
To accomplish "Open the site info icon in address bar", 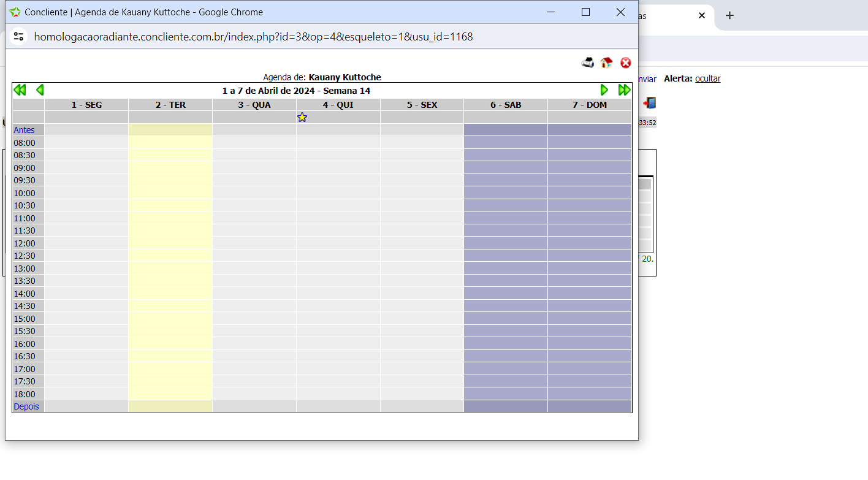I will click(19, 37).
